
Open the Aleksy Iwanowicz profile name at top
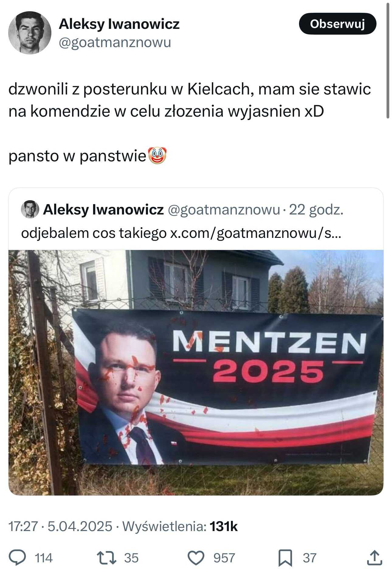119,24
